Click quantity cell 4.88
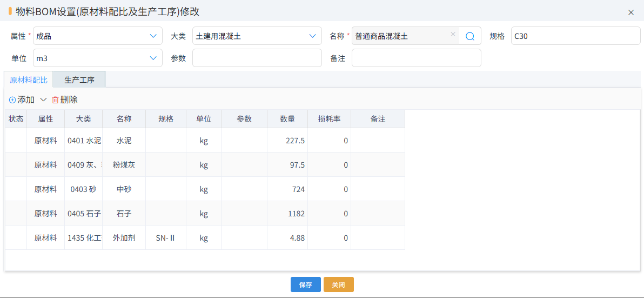This screenshot has height=298, width=644. pyautogui.click(x=287, y=237)
